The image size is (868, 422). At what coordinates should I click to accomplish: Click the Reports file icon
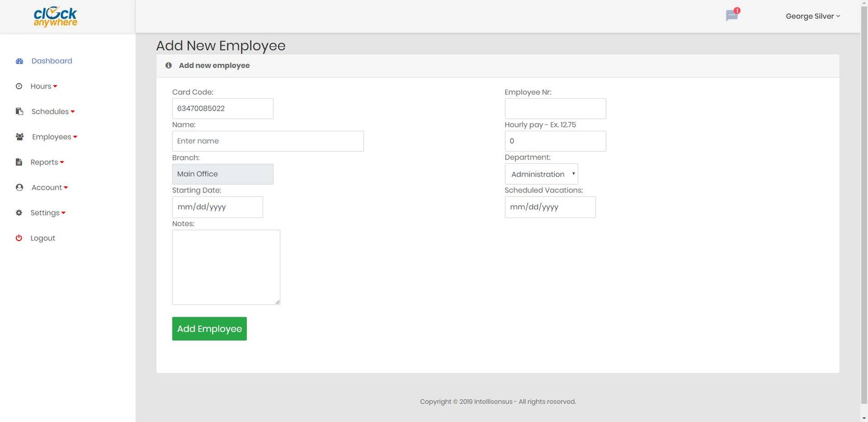tap(19, 162)
